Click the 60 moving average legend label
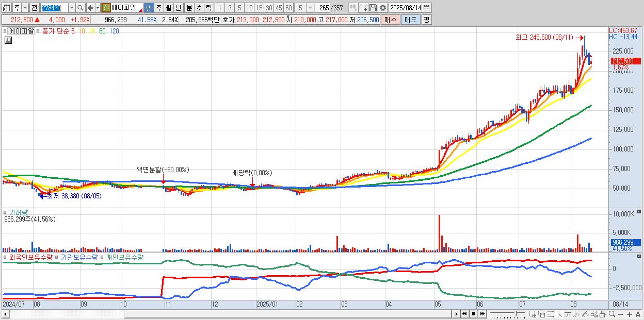 (102, 31)
